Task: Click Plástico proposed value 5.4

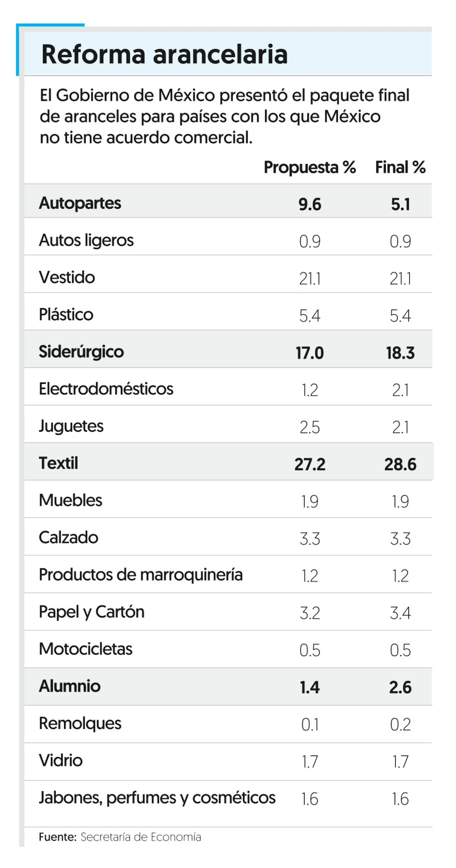Action: click(x=310, y=316)
